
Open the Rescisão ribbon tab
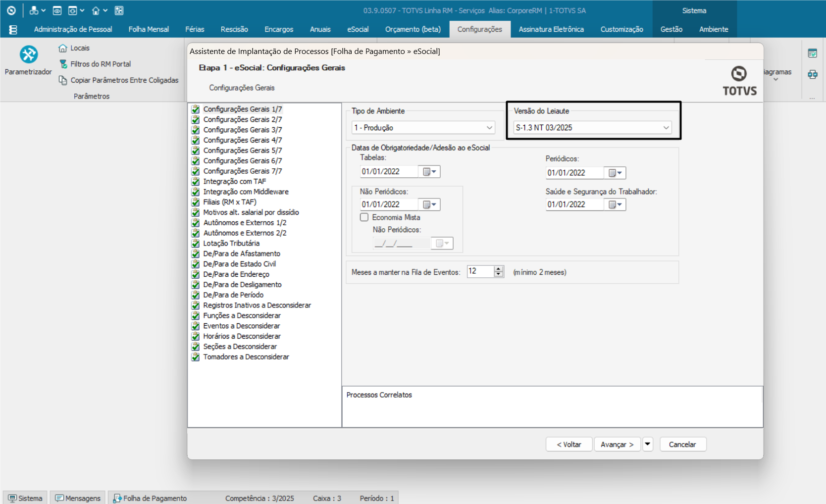[x=234, y=29]
